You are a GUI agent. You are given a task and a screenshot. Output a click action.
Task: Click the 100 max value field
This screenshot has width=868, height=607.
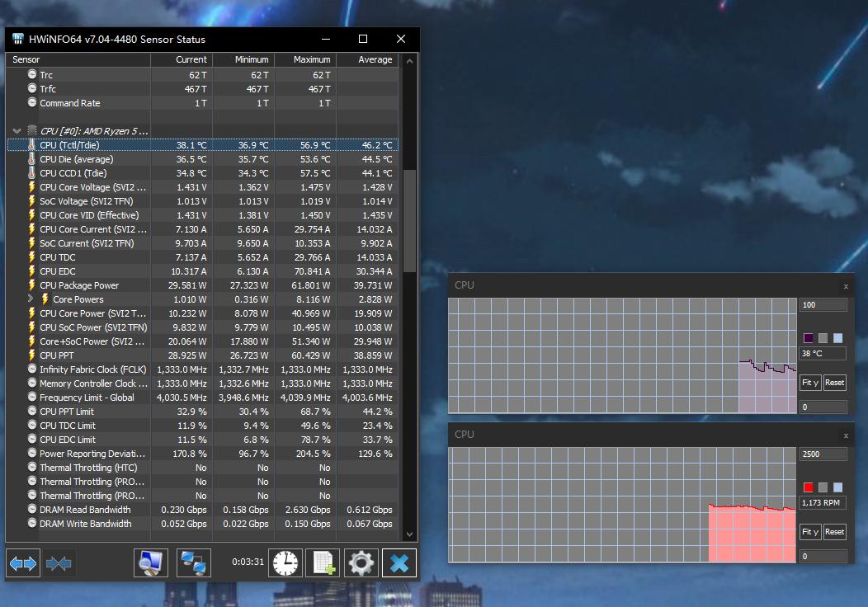point(823,305)
